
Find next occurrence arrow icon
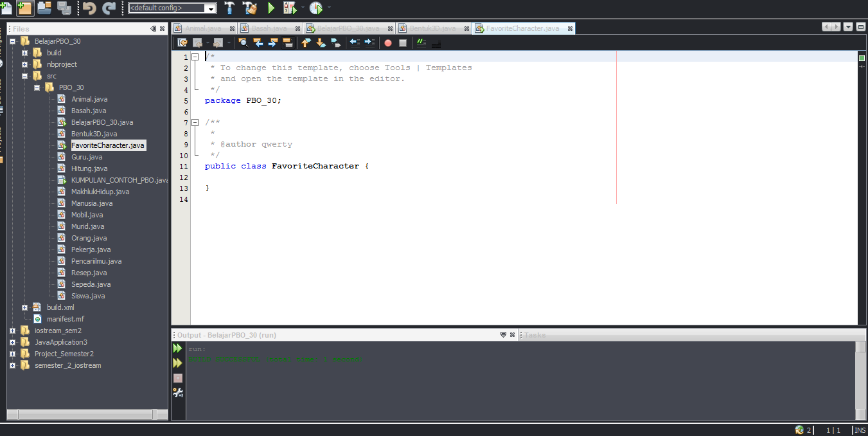273,42
